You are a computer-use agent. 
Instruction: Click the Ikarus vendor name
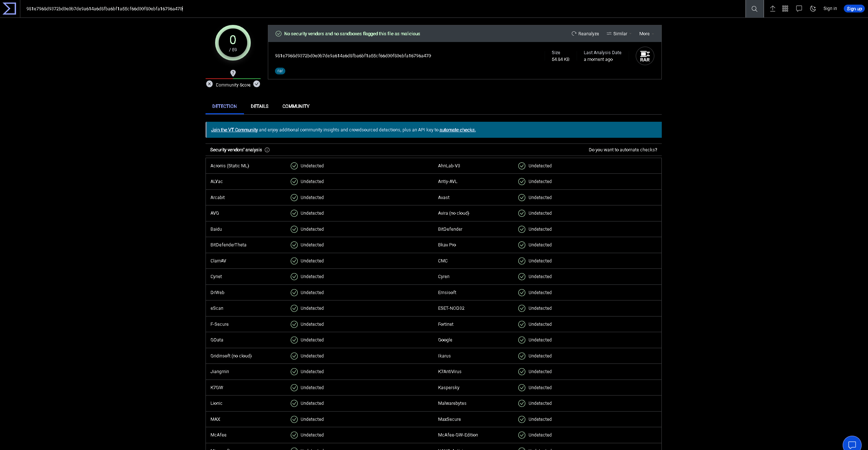click(445, 356)
